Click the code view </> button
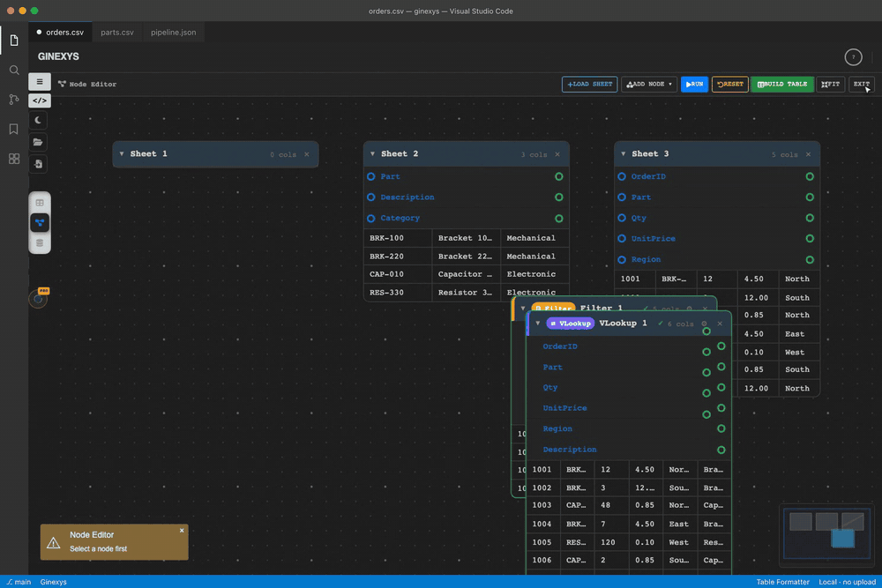 click(x=40, y=100)
